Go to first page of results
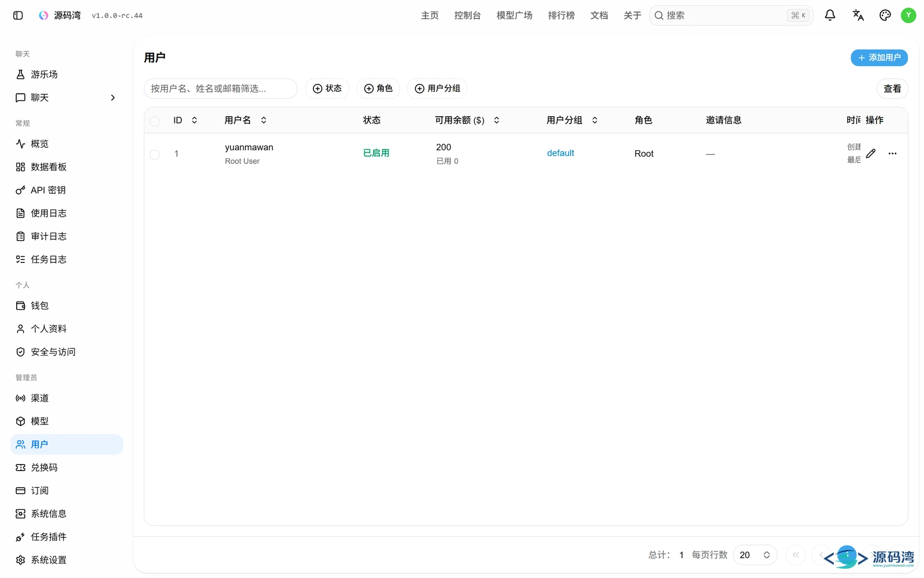The width and height of the screenshot is (924, 578). click(795, 555)
